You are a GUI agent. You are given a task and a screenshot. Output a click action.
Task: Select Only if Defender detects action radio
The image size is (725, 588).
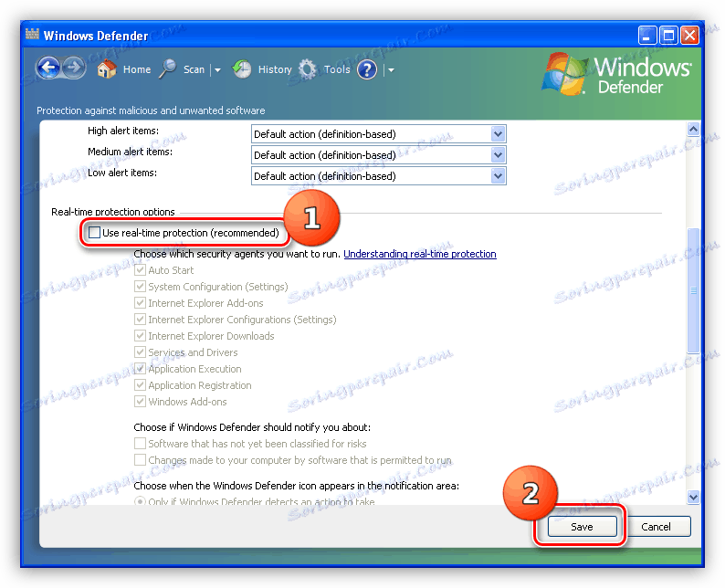point(140,500)
